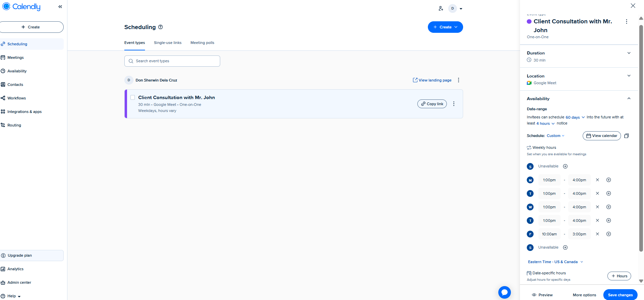Check the Client Consultation event checkbox

tap(133, 97)
